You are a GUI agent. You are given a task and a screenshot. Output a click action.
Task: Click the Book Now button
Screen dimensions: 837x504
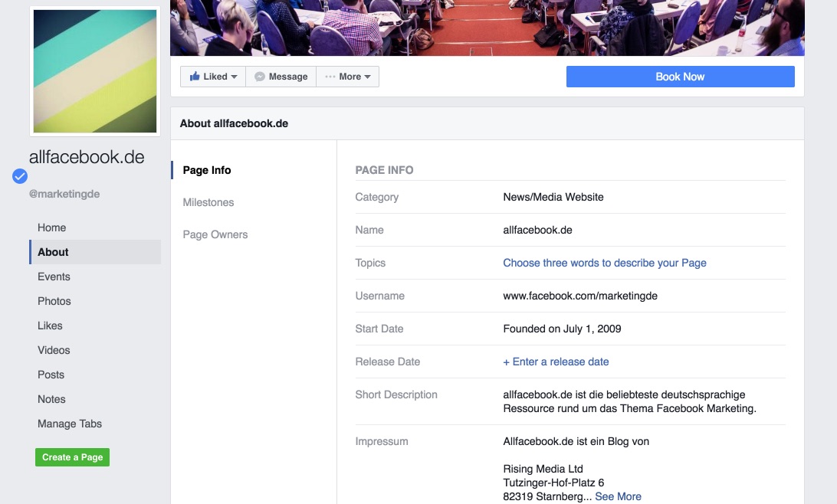[680, 77]
